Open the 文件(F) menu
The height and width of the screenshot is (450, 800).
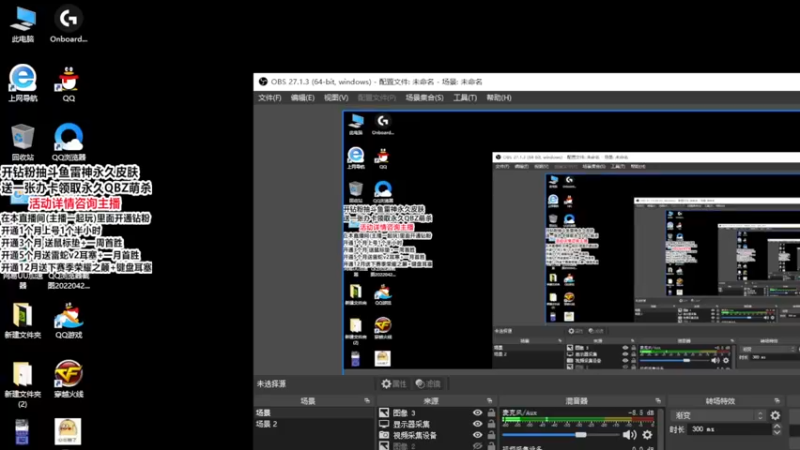[x=269, y=97]
